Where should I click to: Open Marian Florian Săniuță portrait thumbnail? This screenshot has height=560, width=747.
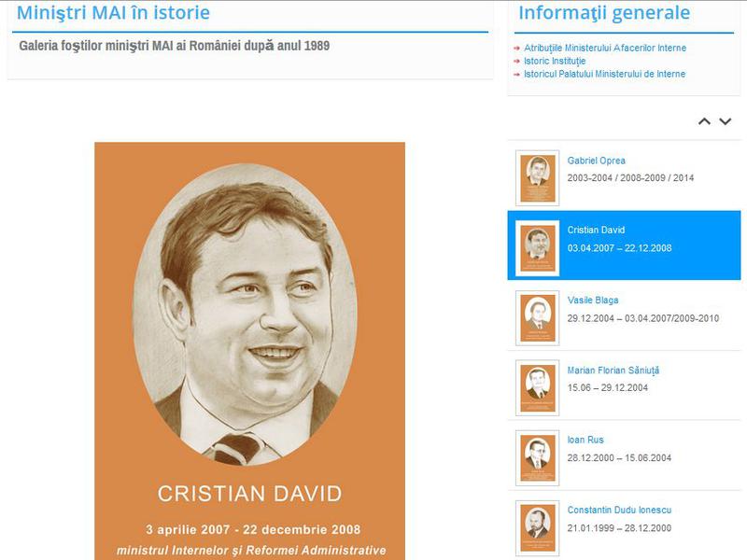(x=538, y=388)
